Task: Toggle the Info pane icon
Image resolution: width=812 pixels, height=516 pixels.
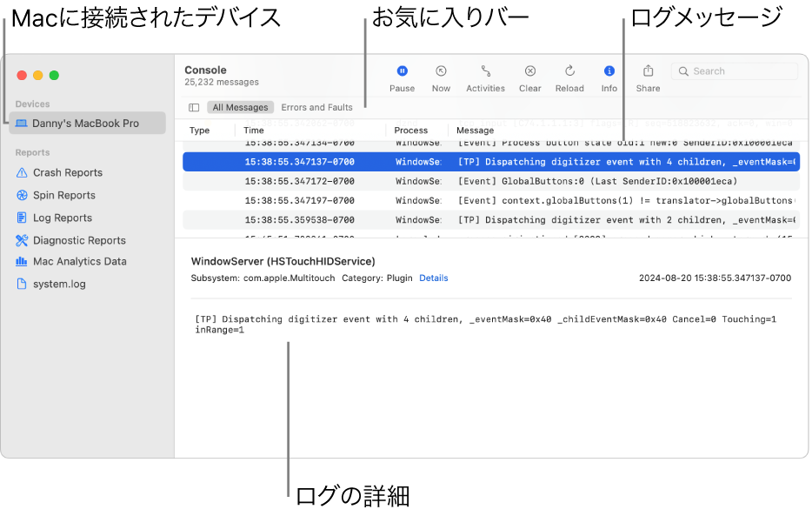Action: click(x=609, y=71)
